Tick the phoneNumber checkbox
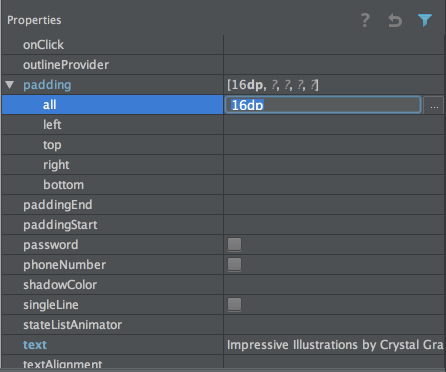Image resolution: width=446 pixels, height=372 pixels. coord(234,264)
